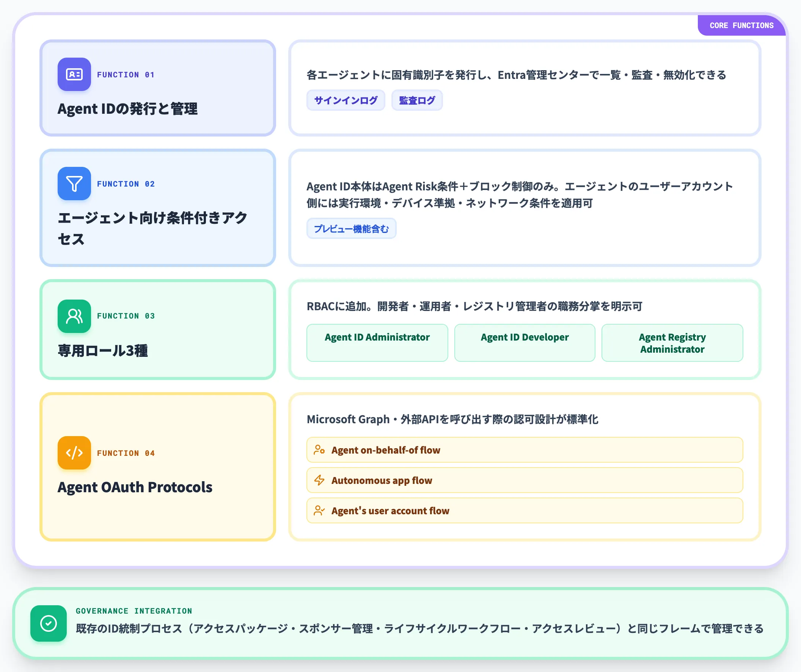Click the description starting 各エージェントに固有識別子
Screen dimensions: 801x672
click(517, 75)
